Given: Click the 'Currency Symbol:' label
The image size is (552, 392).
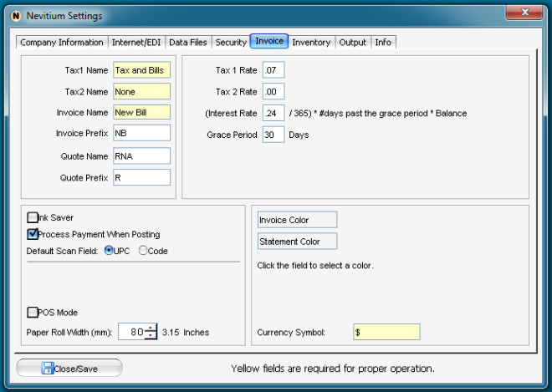Looking at the screenshot, I should click(291, 333).
